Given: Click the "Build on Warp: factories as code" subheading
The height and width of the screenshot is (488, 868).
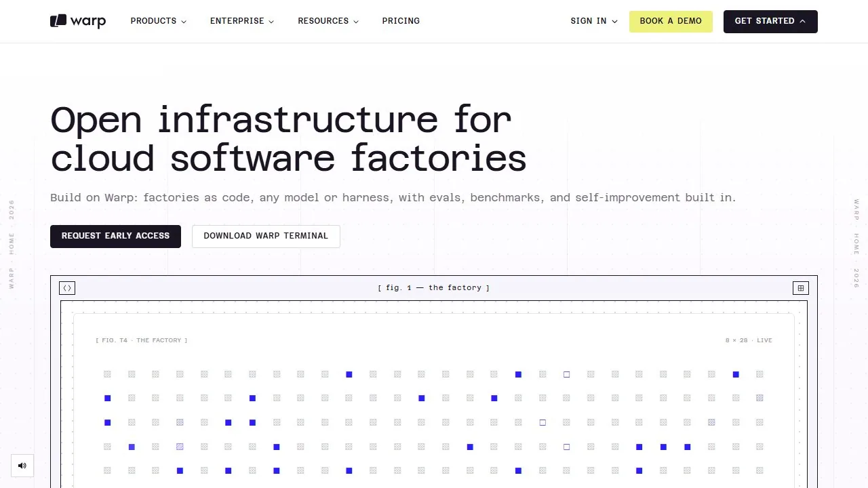Looking at the screenshot, I should pyautogui.click(x=393, y=198).
